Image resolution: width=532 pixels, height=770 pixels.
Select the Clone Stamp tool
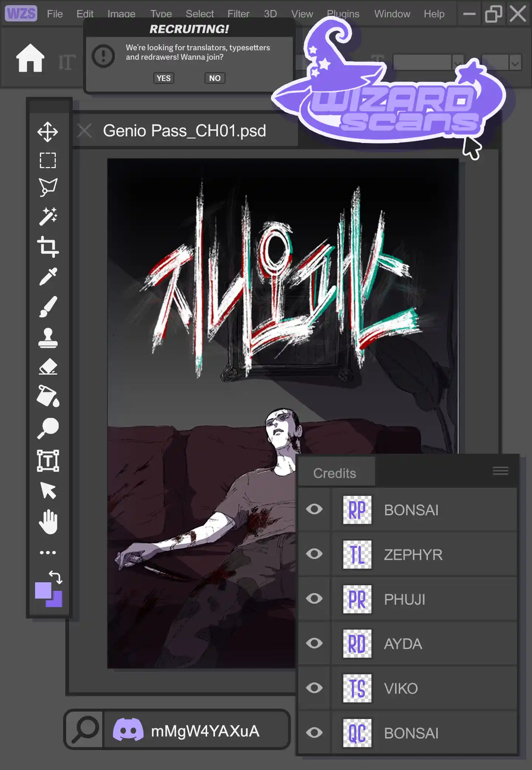(48, 338)
